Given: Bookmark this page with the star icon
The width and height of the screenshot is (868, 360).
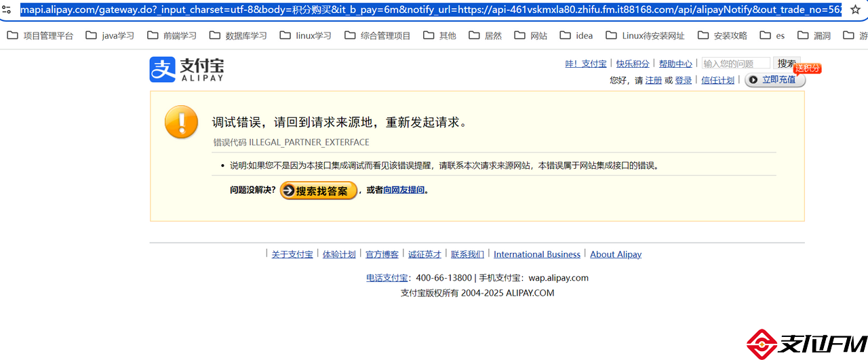Looking at the screenshot, I should click(x=855, y=10).
